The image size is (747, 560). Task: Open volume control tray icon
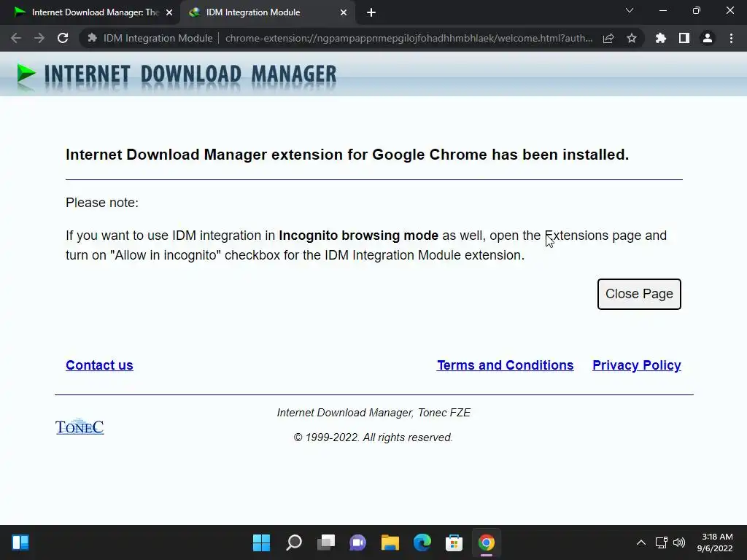[x=679, y=542]
